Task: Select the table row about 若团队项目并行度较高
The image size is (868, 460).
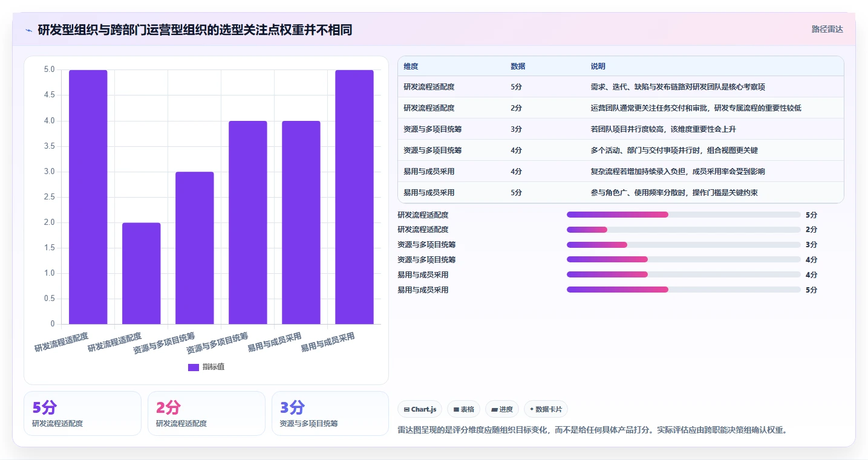Action: point(621,129)
